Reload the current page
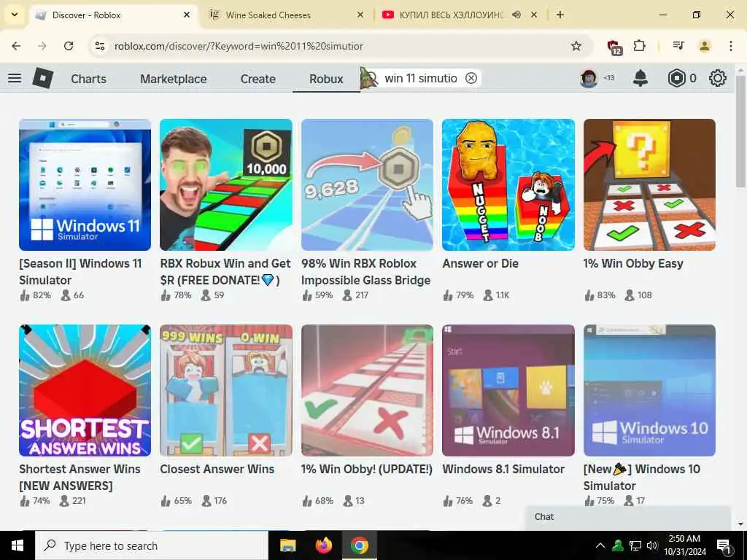 point(69,46)
